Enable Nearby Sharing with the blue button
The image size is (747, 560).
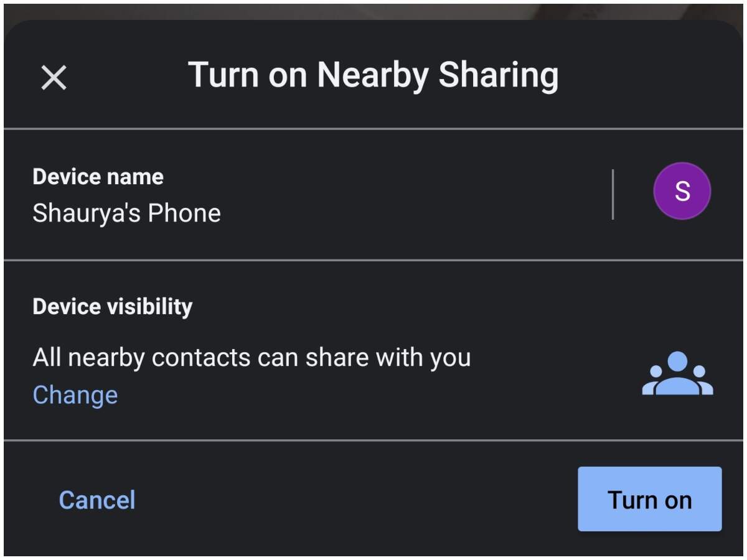point(650,499)
